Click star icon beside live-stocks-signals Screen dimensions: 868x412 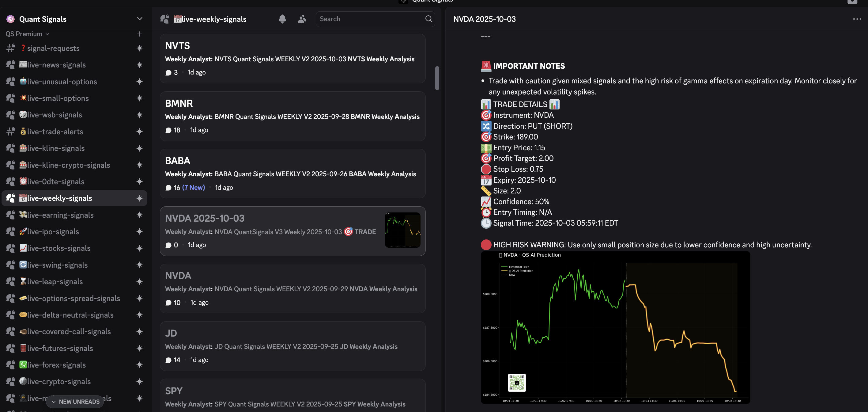139,248
